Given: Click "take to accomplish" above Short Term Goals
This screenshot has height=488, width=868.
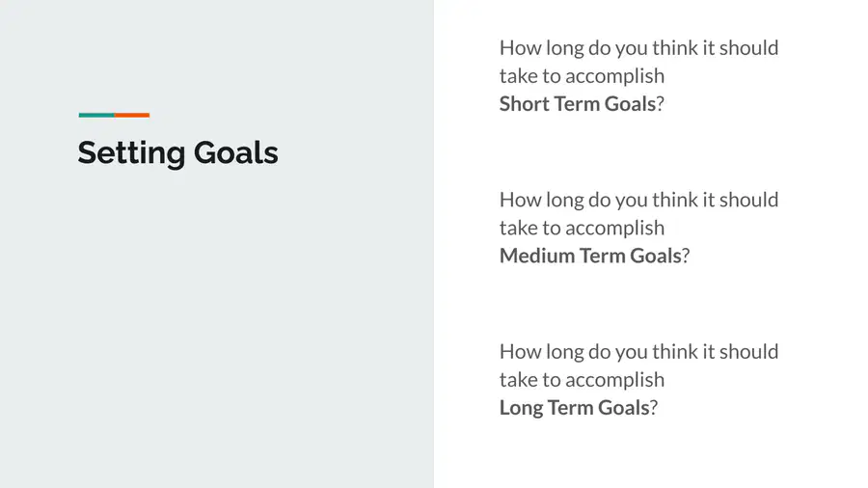Looking at the screenshot, I should tap(582, 76).
